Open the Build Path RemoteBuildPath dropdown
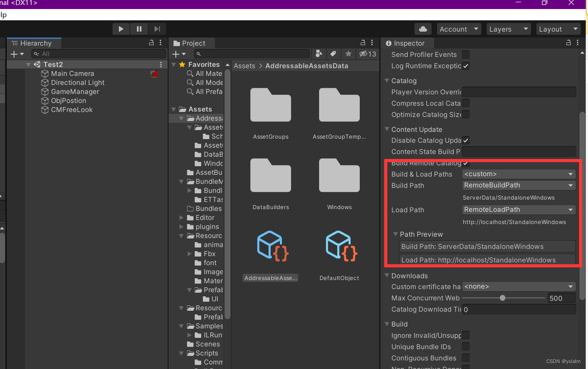Viewport: 588px width, 369px height. click(x=519, y=185)
